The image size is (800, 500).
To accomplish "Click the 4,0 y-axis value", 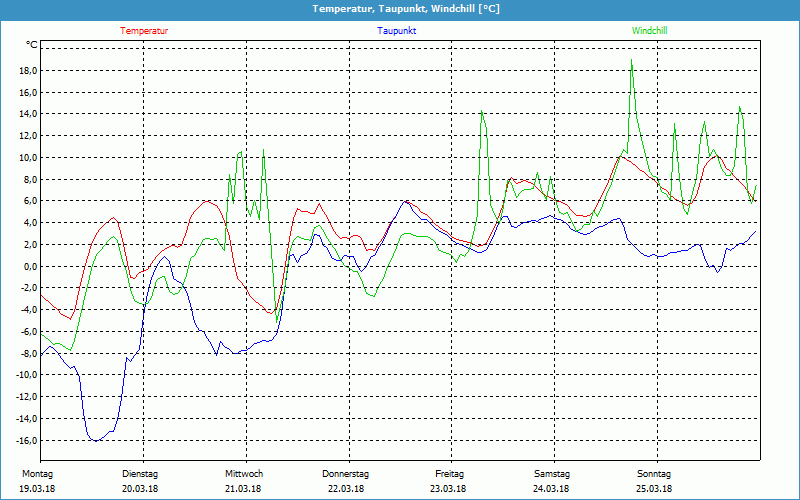I will (30, 222).
